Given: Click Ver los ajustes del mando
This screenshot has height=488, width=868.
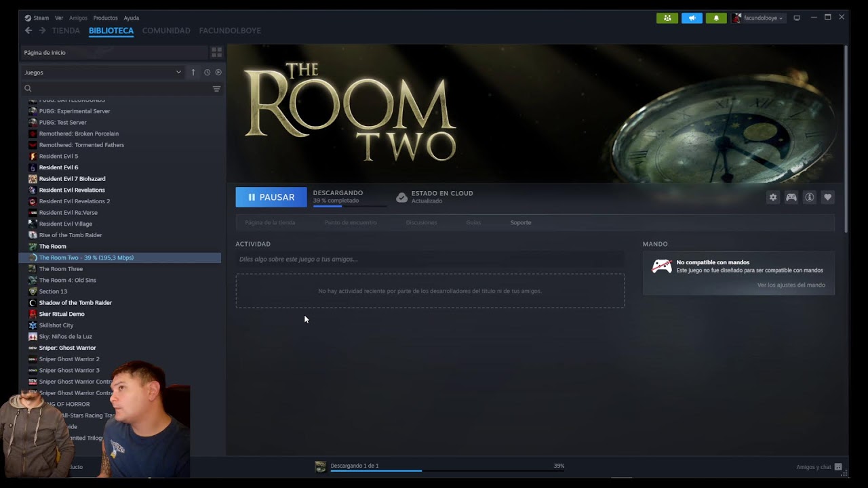Looking at the screenshot, I should [791, 285].
